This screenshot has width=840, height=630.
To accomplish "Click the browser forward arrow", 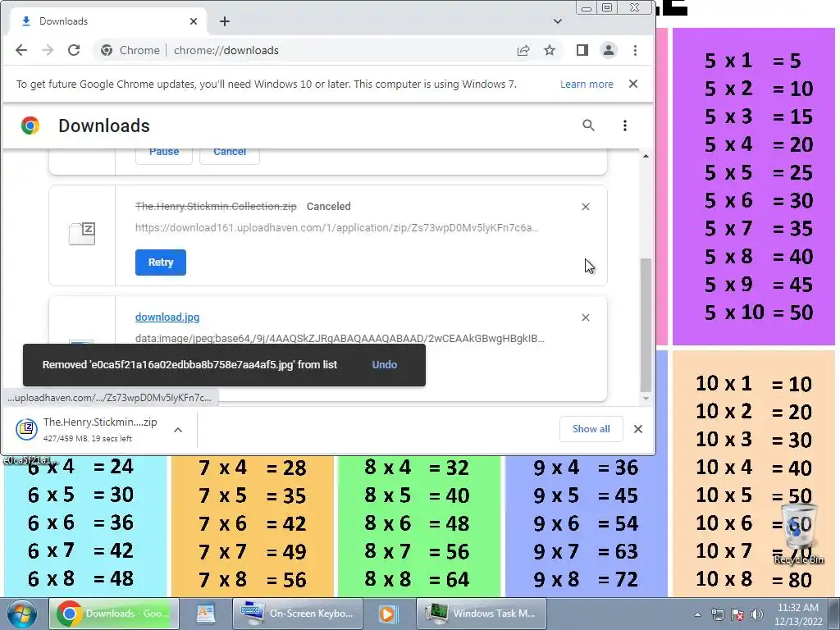I will click(48, 50).
